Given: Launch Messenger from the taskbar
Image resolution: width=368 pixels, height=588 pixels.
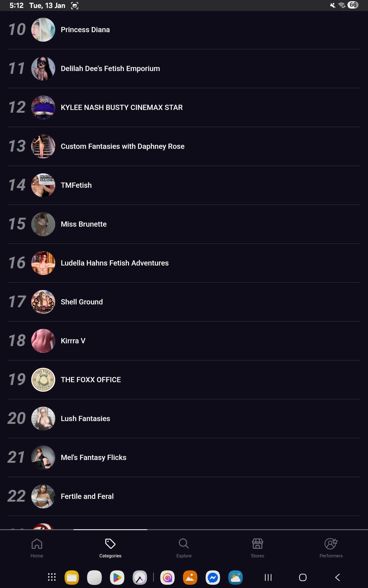Looking at the screenshot, I should (213, 578).
